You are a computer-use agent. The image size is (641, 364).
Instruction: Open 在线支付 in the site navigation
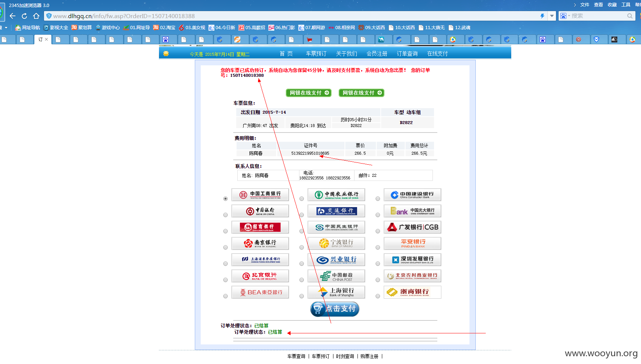(x=437, y=54)
